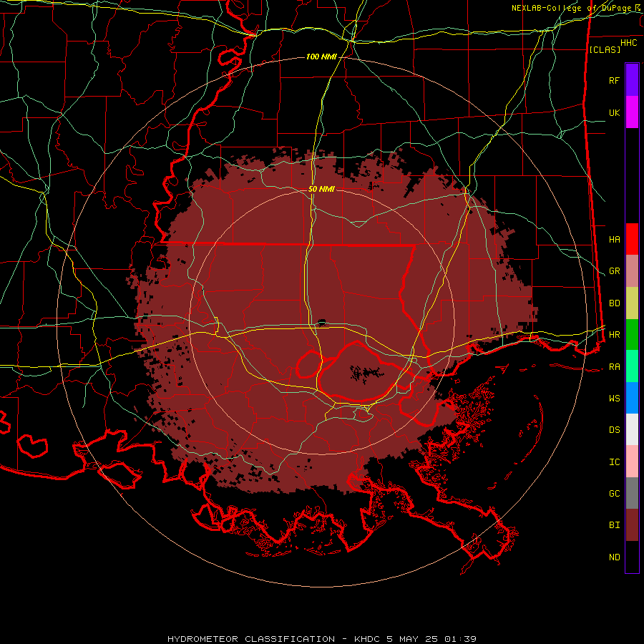Click the 'DS' legend label

tap(614, 430)
